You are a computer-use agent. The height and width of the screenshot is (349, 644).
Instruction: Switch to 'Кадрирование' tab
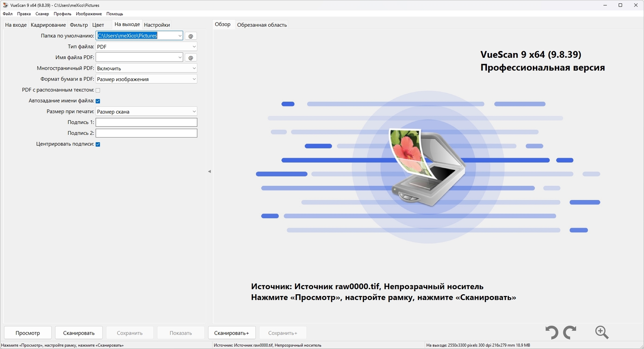coord(48,25)
